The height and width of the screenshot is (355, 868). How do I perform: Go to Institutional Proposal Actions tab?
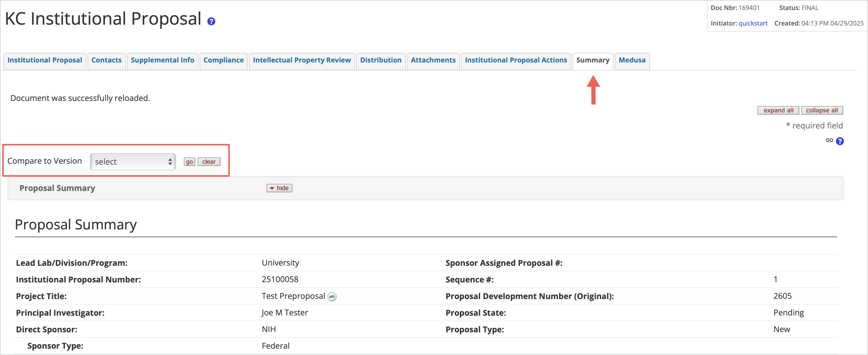click(516, 60)
